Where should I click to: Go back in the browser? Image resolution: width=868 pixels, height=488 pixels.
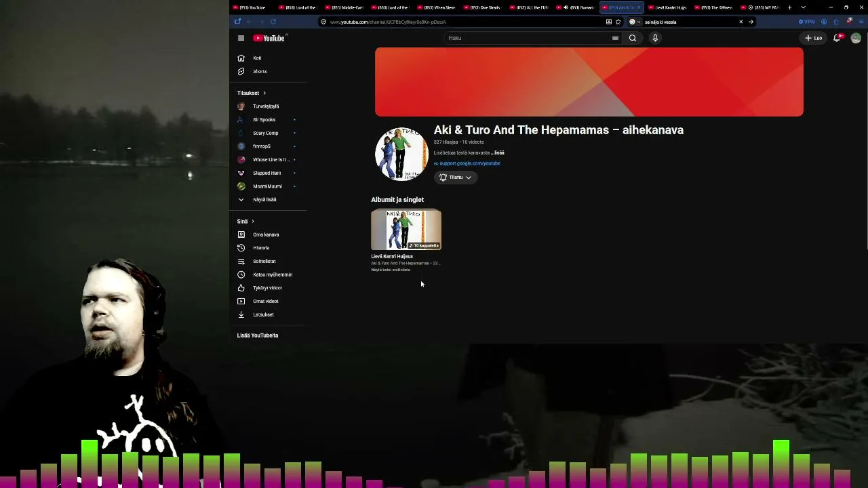[x=249, y=22]
